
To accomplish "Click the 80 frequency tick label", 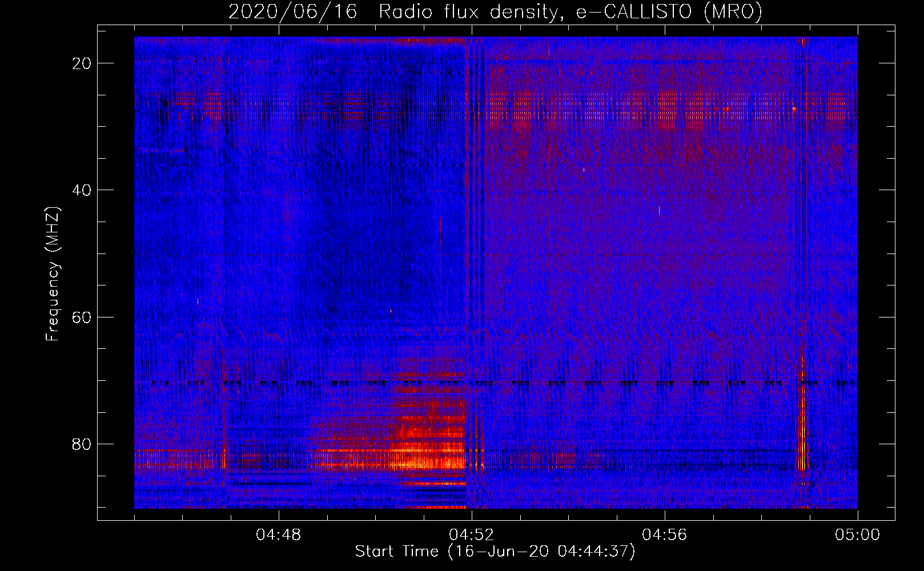I will pos(82,444).
